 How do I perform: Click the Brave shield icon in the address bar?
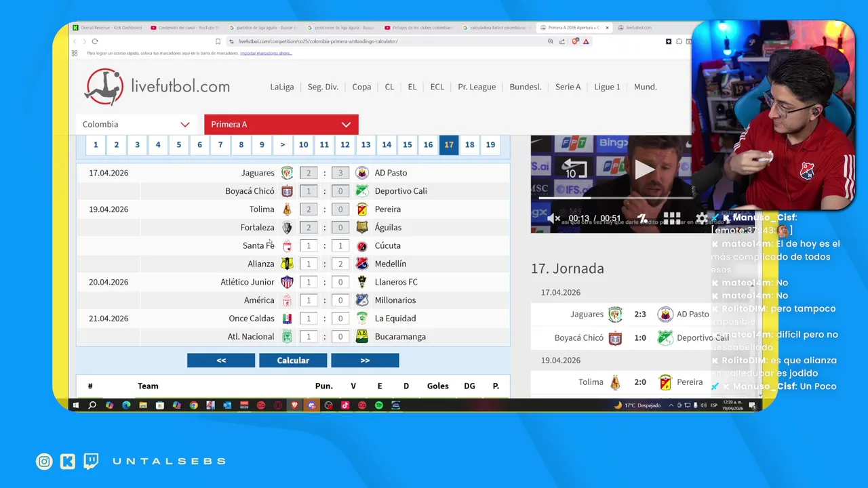[575, 41]
